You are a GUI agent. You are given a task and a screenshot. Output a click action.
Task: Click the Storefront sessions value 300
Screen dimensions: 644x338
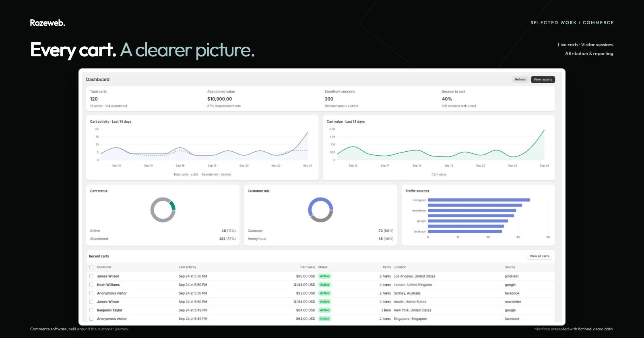pos(329,99)
